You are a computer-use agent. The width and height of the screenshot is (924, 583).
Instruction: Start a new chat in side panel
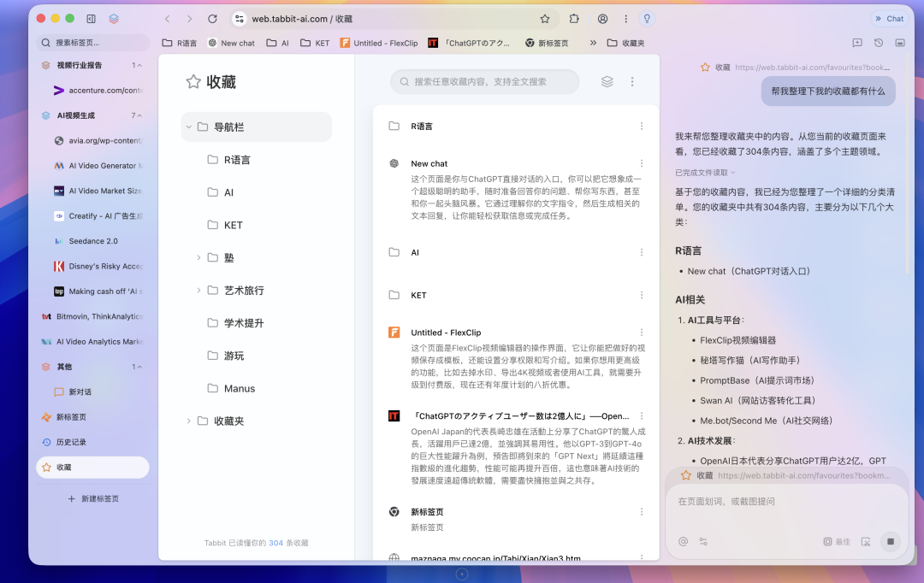[x=857, y=43]
